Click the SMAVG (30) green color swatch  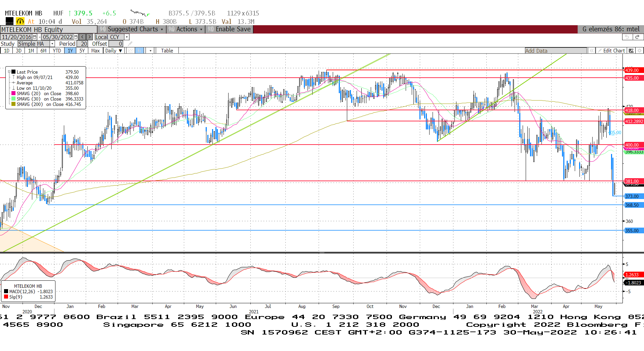click(x=13, y=99)
